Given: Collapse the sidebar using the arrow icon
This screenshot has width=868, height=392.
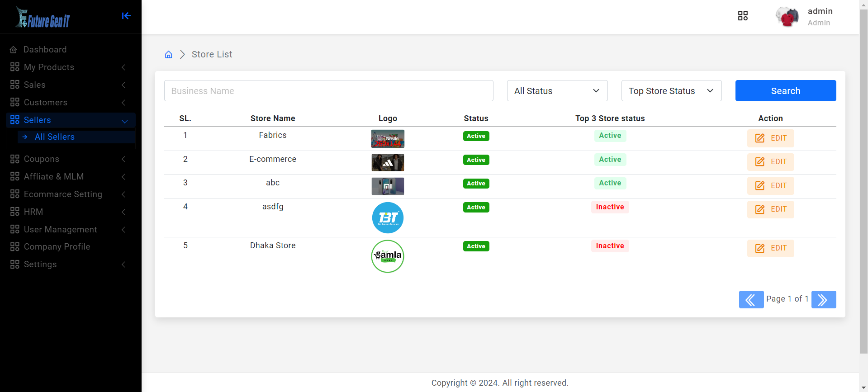Looking at the screenshot, I should pos(126,16).
